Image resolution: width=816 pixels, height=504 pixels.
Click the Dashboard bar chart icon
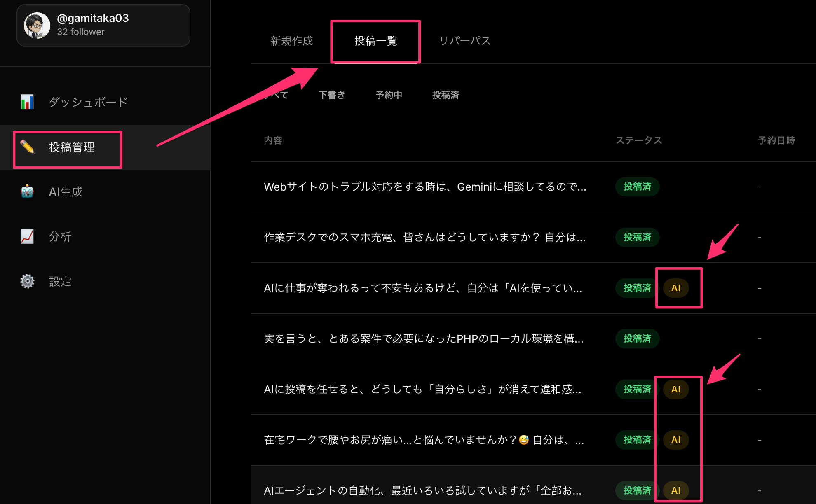tap(27, 102)
